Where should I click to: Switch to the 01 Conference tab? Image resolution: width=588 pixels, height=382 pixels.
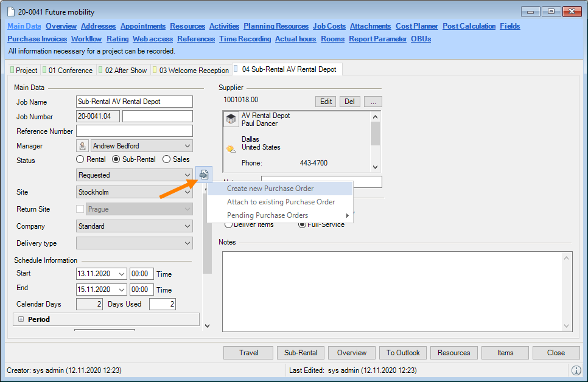[x=67, y=71]
